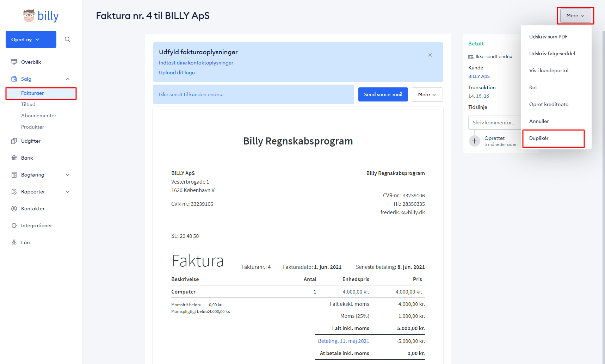
Task: Choose Ret from the menu
Action: coord(556,87)
